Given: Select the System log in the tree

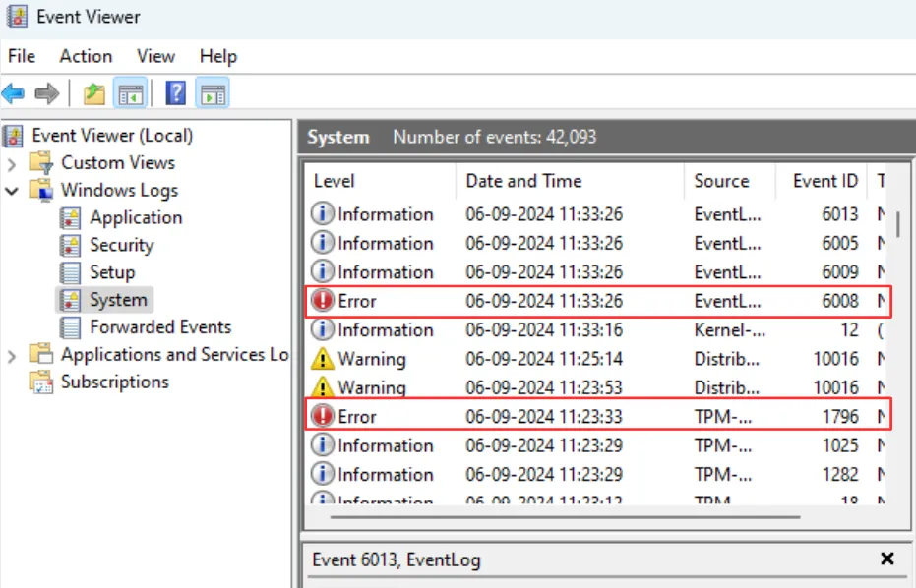Looking at the screenshot, I should click(x=118, y=300).
